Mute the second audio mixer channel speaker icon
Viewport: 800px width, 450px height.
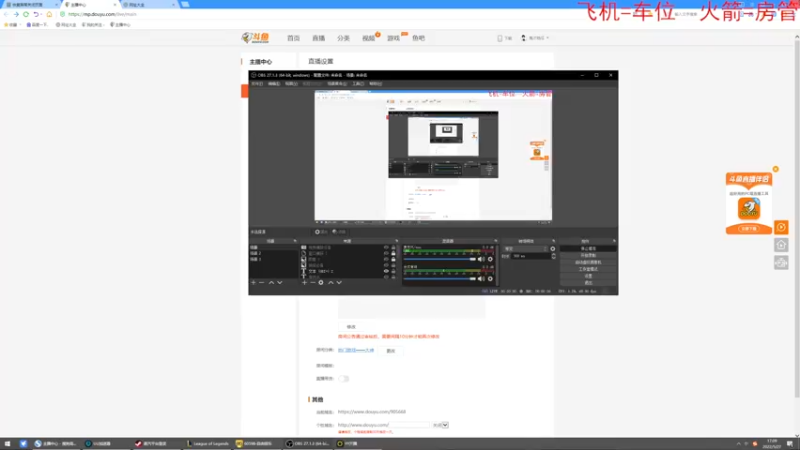481,279
